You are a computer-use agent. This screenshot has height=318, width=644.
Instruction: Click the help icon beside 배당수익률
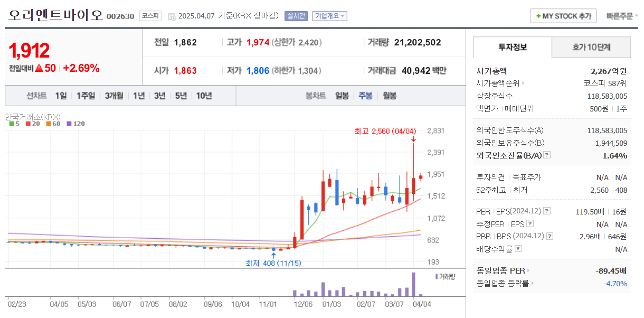pyautogui.click(x=518, y=249)
